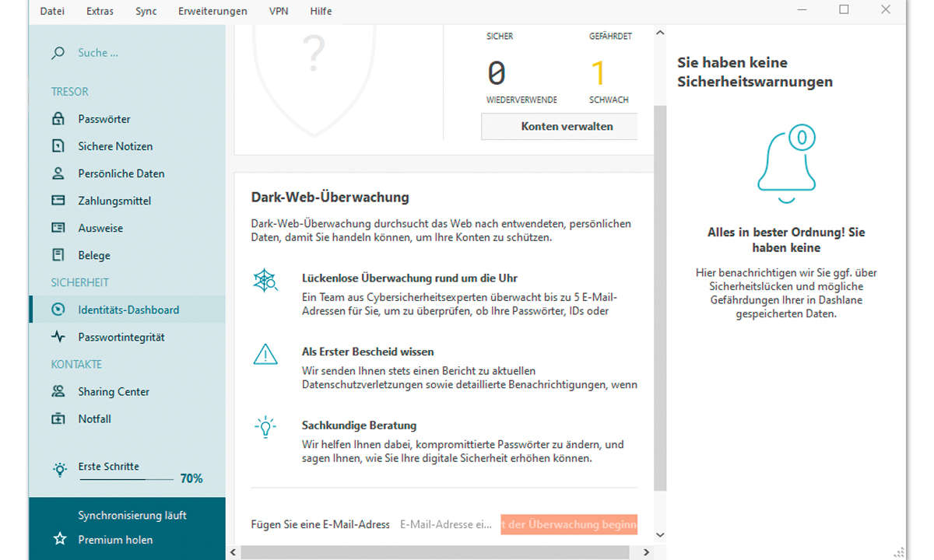Image resolution: width=934 pixels, height=560 pixels.
Task: Open the Extras menu
Action: pyautogui.click(x=100, y=11)
